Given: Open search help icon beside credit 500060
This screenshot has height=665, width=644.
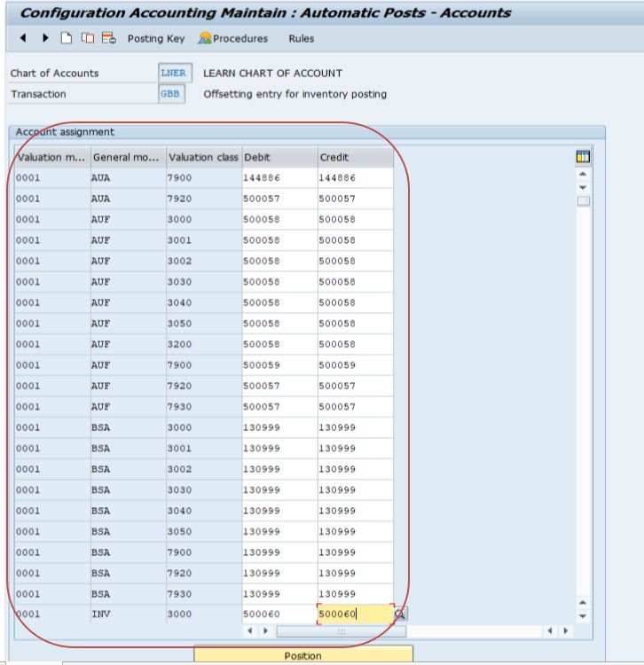Looking at the screenshot, I should [400, 614].
